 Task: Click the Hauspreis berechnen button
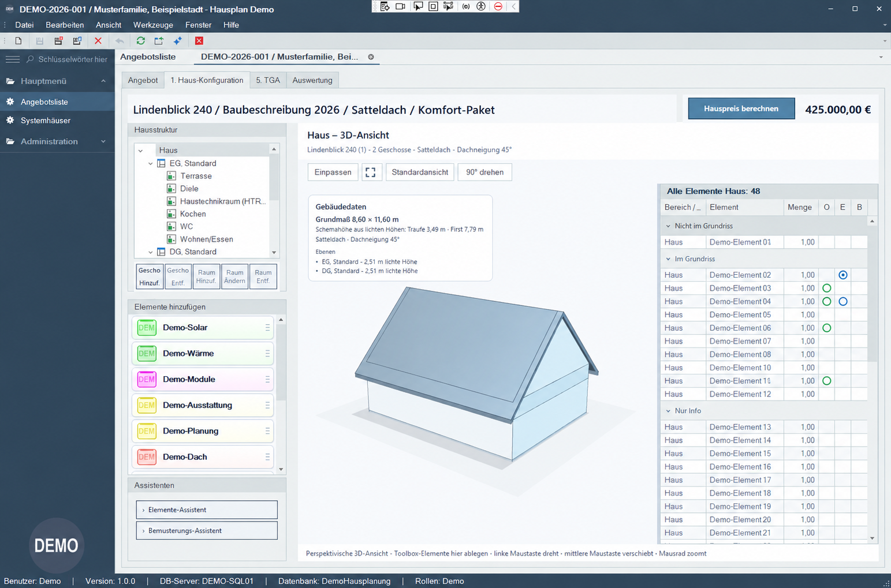click(x=741, y=108)
